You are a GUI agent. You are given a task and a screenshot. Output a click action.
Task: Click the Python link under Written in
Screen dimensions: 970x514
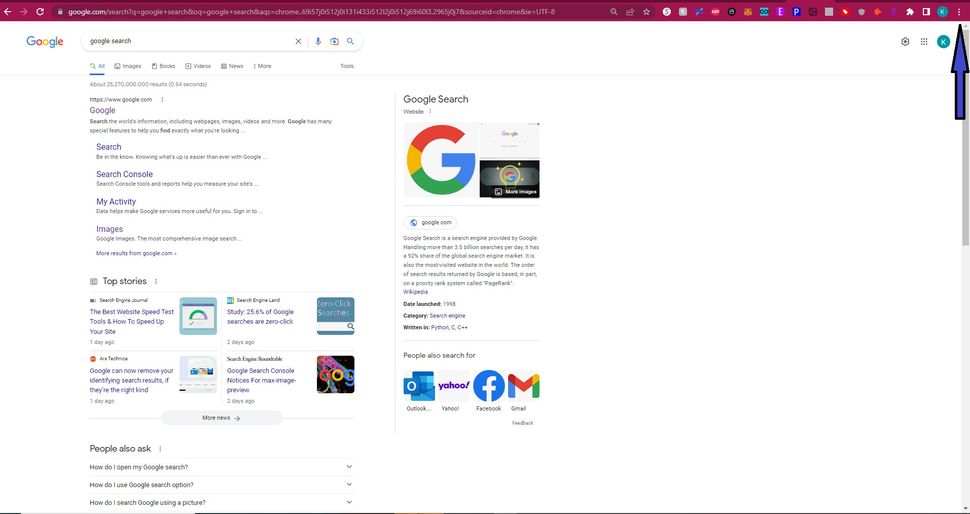point(439,328)
